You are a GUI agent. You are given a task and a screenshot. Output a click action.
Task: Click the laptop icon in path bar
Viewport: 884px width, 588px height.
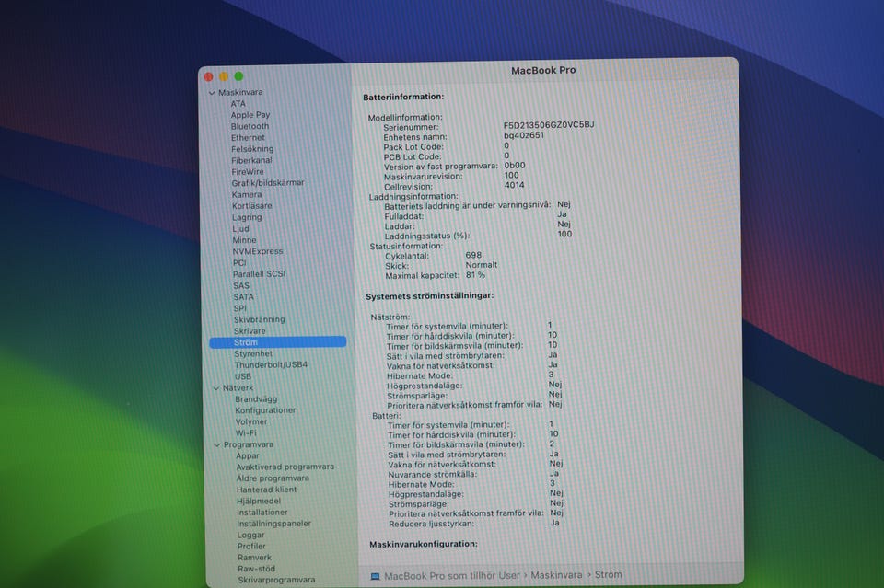(375, 576)
